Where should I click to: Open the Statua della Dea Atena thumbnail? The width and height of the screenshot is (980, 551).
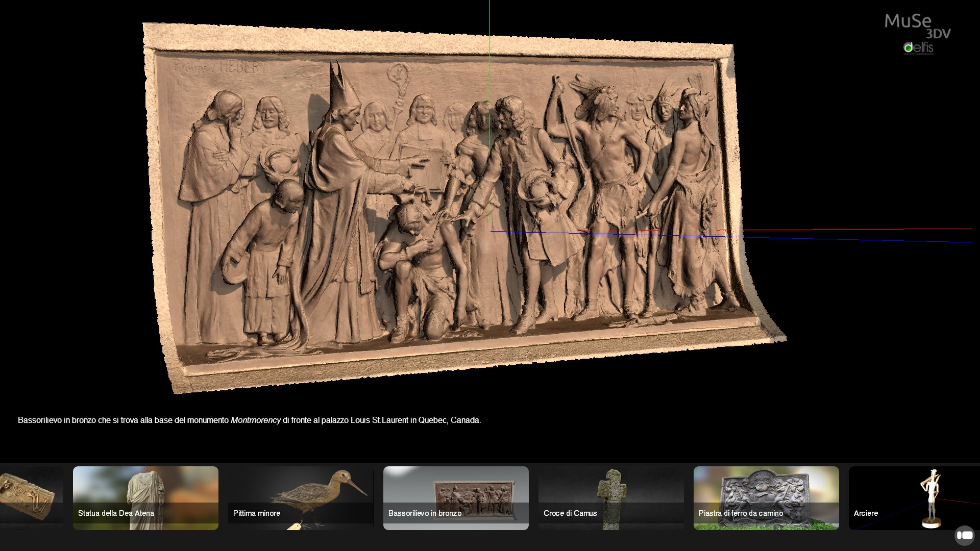[145, 498]
